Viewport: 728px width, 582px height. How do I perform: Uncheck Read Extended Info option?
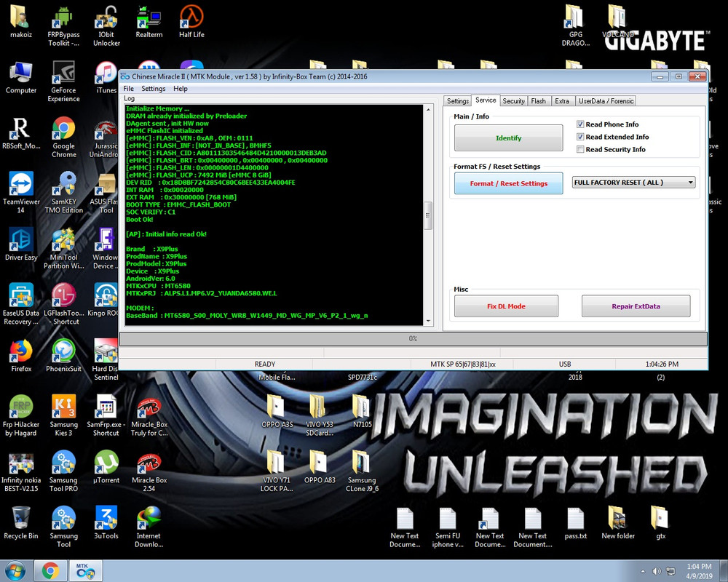[x=580, y=137]
